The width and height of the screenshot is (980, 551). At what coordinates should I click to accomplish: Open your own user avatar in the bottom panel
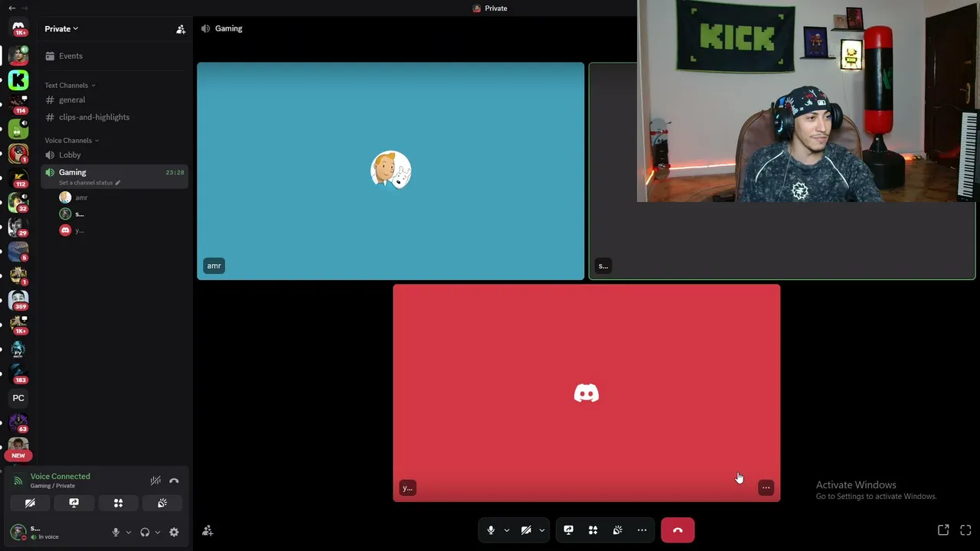tap(18, 532)
